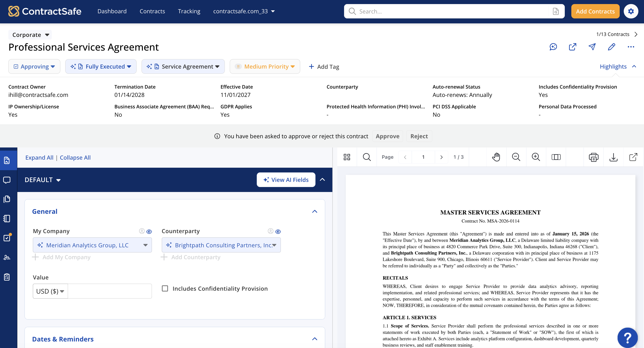Click My Company person icon
The image size is (644, 348).
[x=142, y=231]
